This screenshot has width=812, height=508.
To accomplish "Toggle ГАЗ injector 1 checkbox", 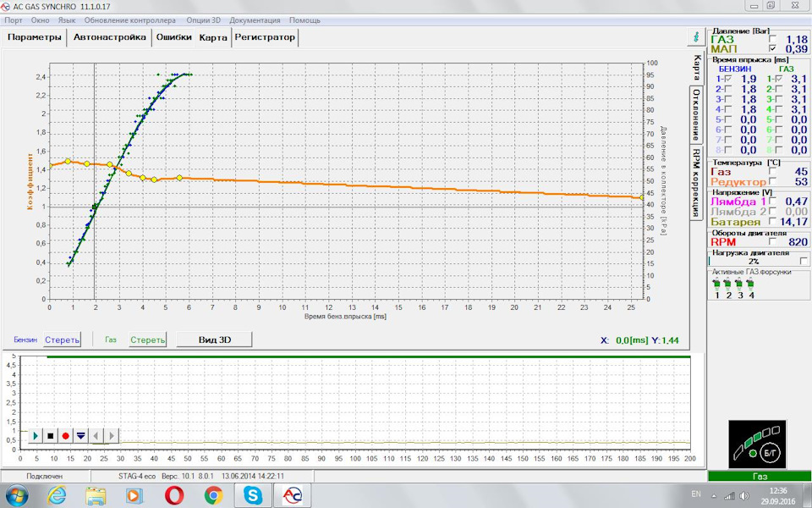I will pos(779,79).
